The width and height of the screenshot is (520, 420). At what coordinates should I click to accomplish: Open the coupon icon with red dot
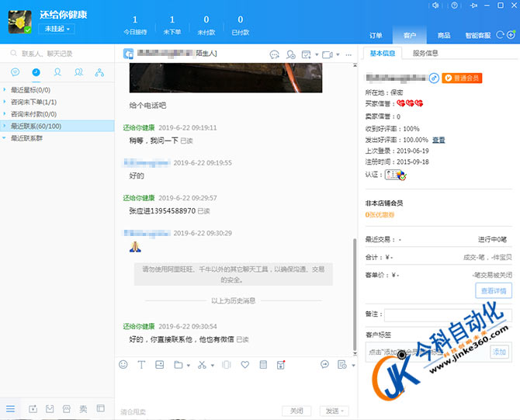tap(281, 365)
